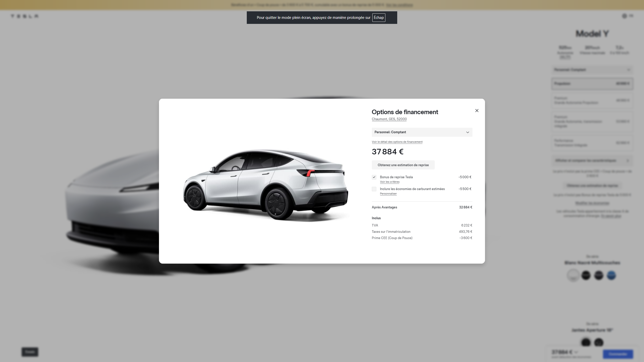
Task: Click the large 37 884 € price in the dialog
Action: pos(387,152)
